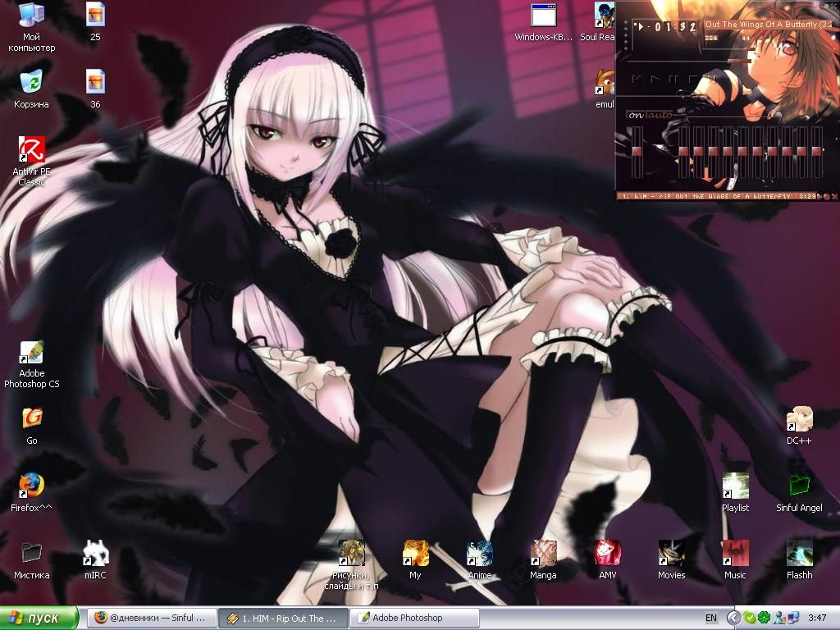840x630 pixels.
Task: Toggle the equalizer 'on' button
Action: 636,115
